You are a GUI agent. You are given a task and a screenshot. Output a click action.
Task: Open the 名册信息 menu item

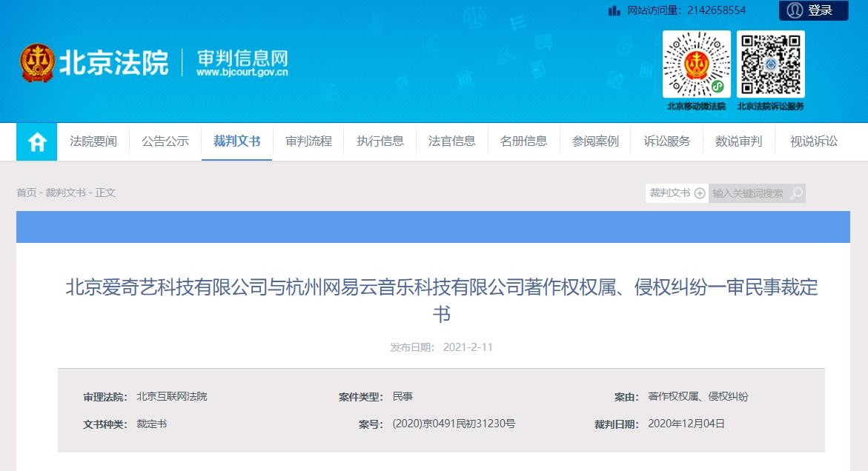click(523, 141)
